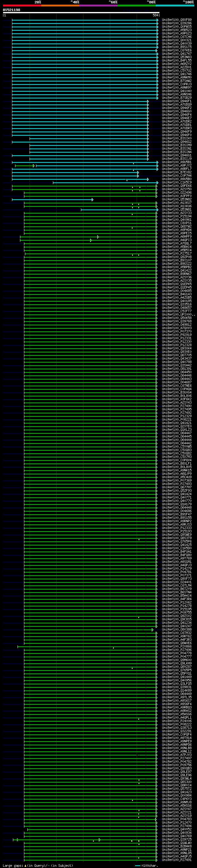Select hit label UniRef100_P20866
The image size is (197, 868).
176,646
